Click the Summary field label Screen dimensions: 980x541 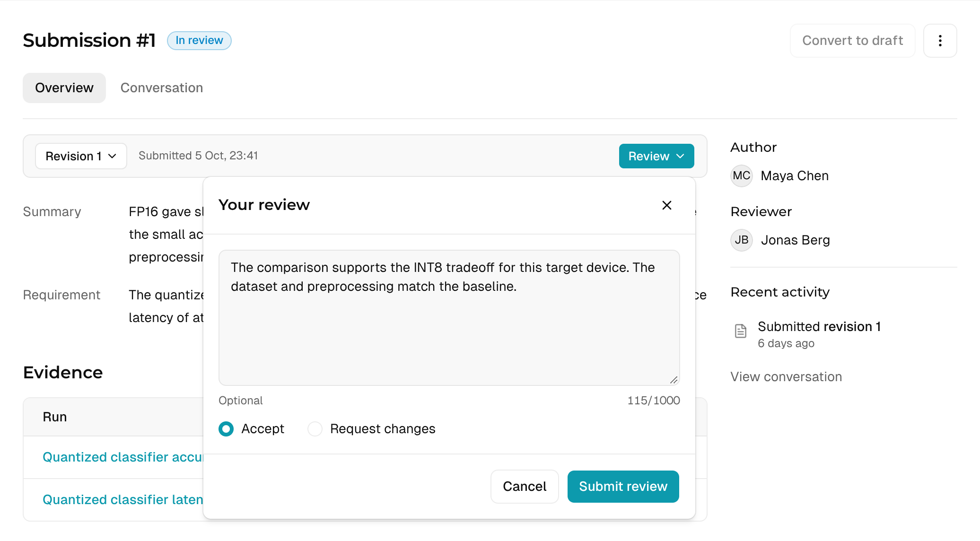pos(52,212)
